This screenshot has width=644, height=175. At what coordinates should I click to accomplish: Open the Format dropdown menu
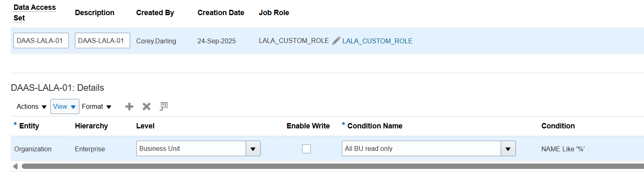(x=97, y=107)
